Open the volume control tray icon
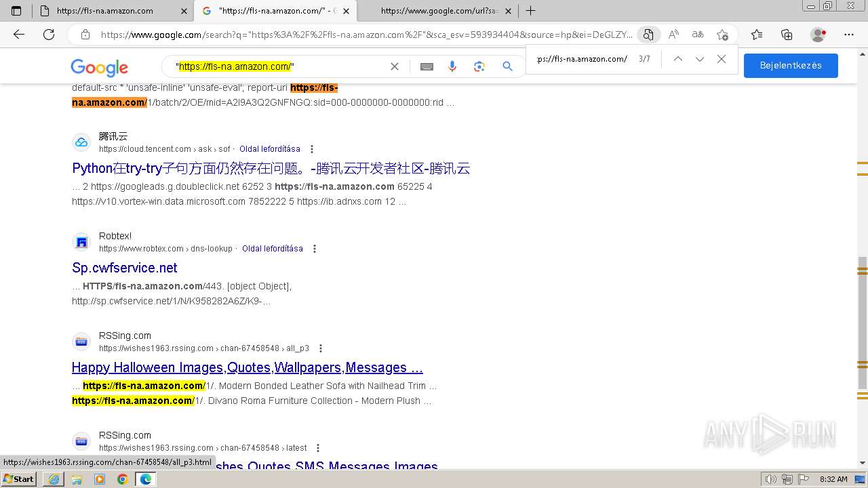The height and width of the screenshot is (488, 868). point(771,479)
